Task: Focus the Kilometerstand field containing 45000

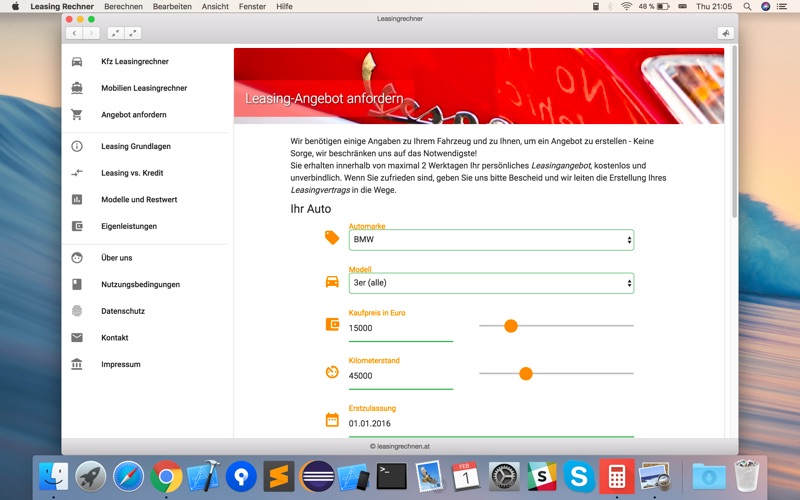Action: point(401,376)
